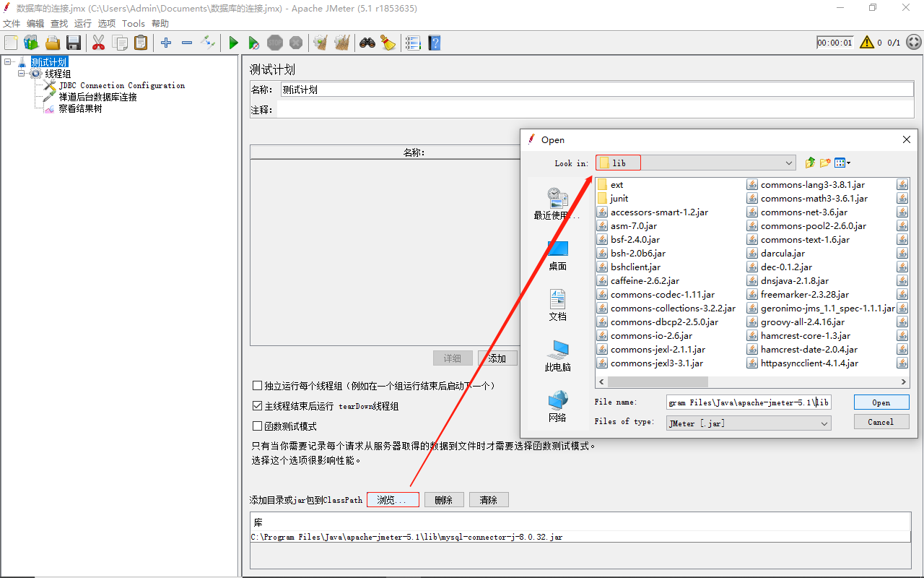Select the mysql-connector-j-8.0.32.jar library row
The image size is (924, 578).
[580, 538]
